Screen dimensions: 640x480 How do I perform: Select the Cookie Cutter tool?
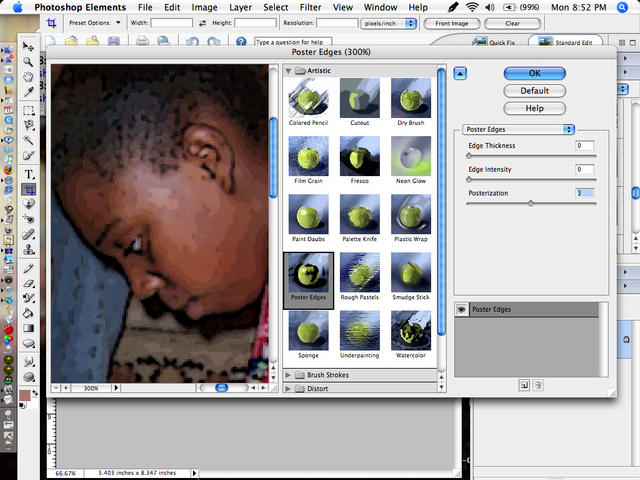pyautogui.click(x=28, y=204)
